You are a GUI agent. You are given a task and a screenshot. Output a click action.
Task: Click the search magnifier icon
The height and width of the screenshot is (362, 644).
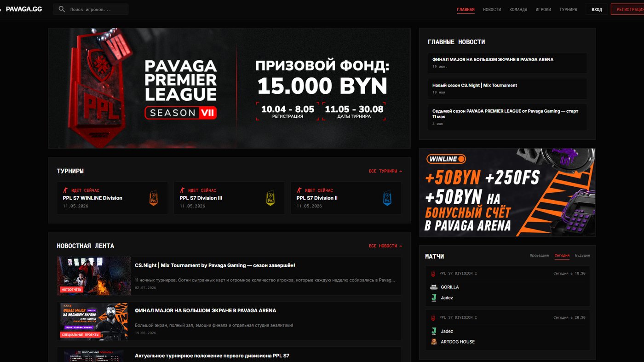coord(62,9)
